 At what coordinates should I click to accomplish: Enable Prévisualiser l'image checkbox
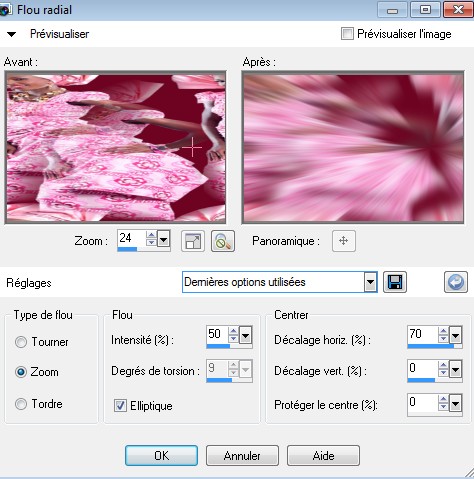point(347,34)
